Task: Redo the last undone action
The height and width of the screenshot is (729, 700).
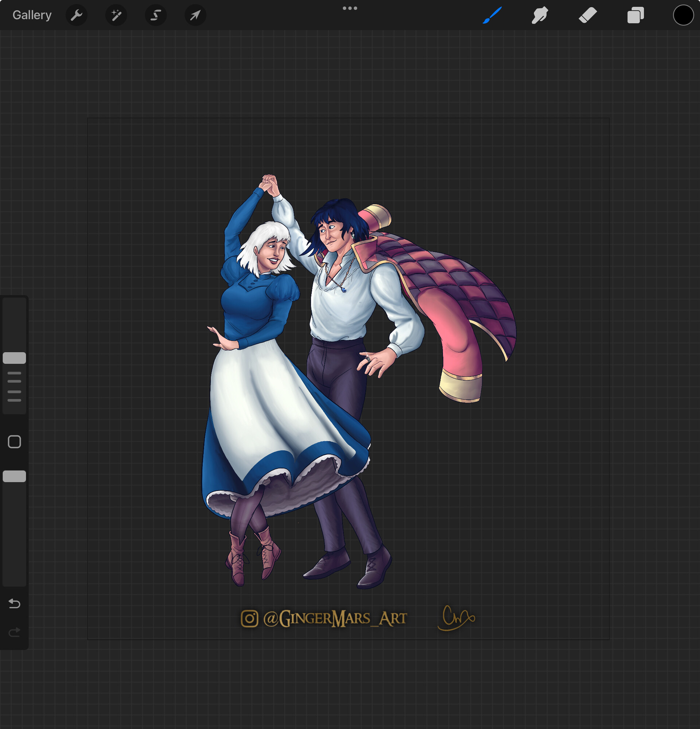Action: coord(15,632)
